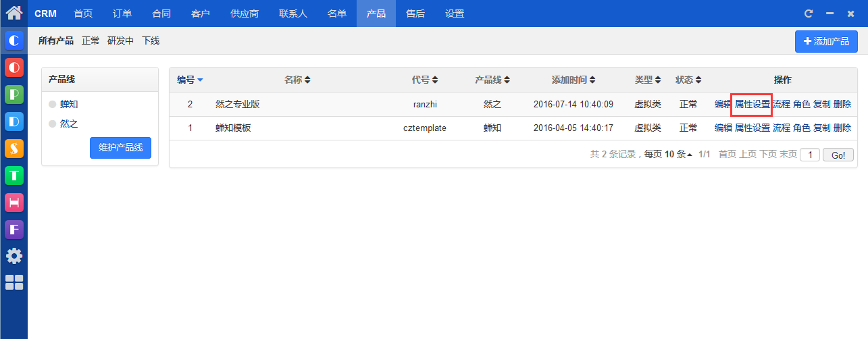Viewport: 868px width, 339px height.
Task: Go to the 合同 tab
Action: [161, 14]
